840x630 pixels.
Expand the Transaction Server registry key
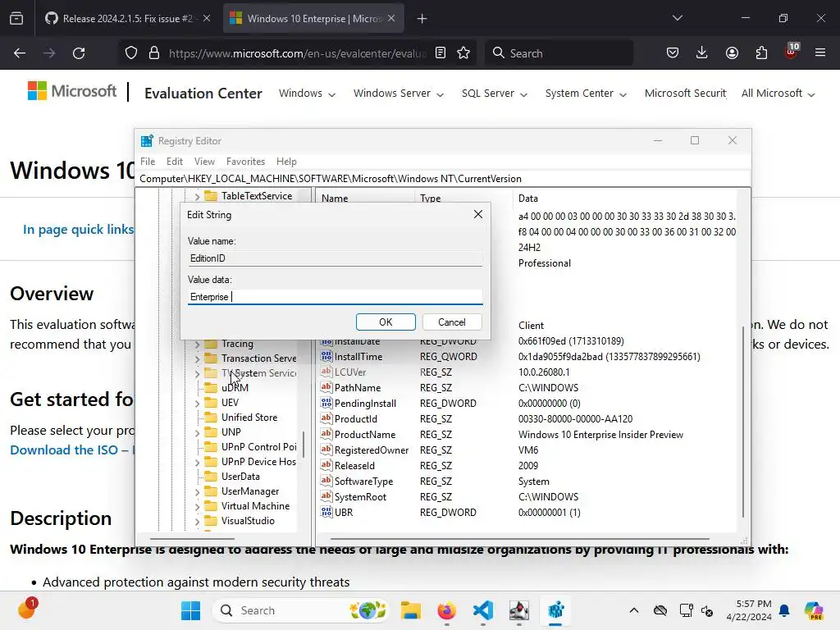(197, 358)
